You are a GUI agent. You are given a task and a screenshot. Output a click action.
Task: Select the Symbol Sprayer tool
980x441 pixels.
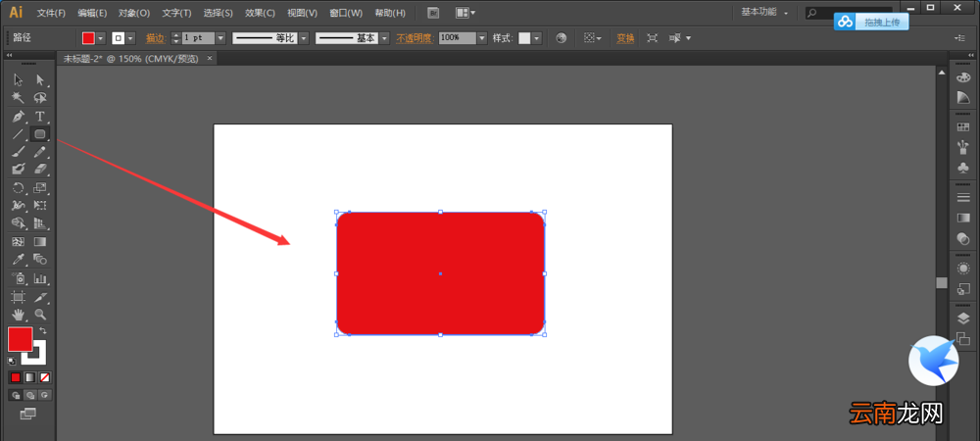pos(18,278)
